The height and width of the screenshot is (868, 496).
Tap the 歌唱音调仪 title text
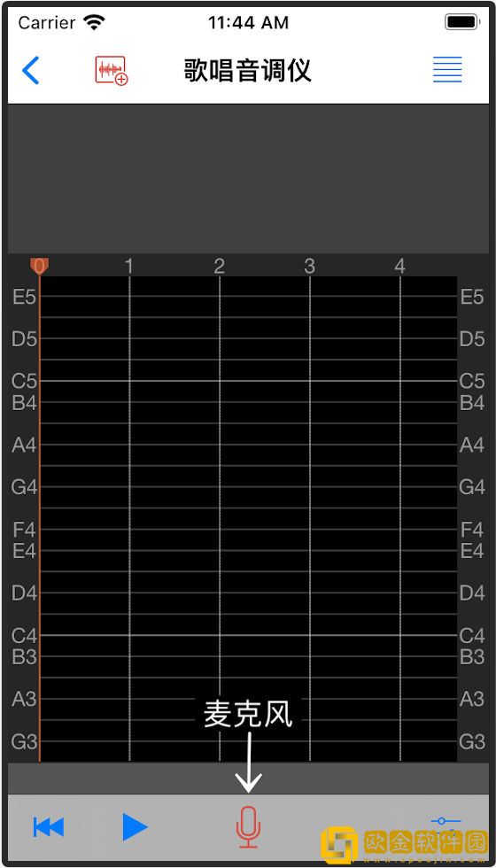(248, 70)
